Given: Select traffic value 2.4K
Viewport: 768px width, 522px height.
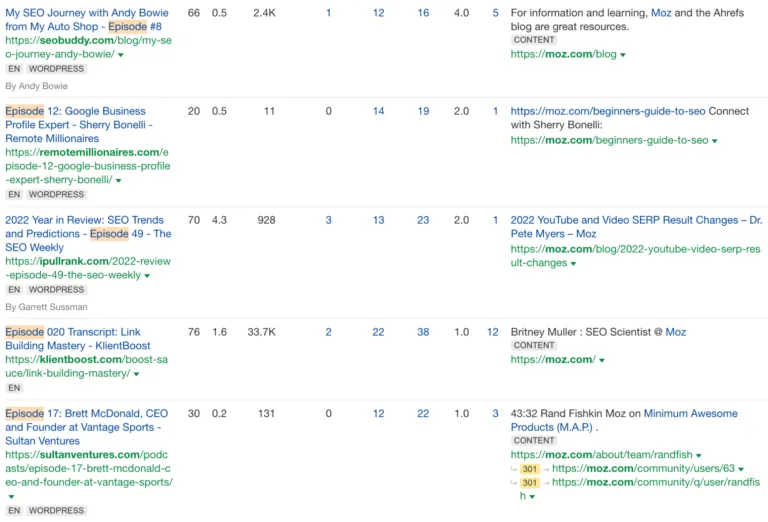Looking at the screenshot, I should tap(264, 13).
